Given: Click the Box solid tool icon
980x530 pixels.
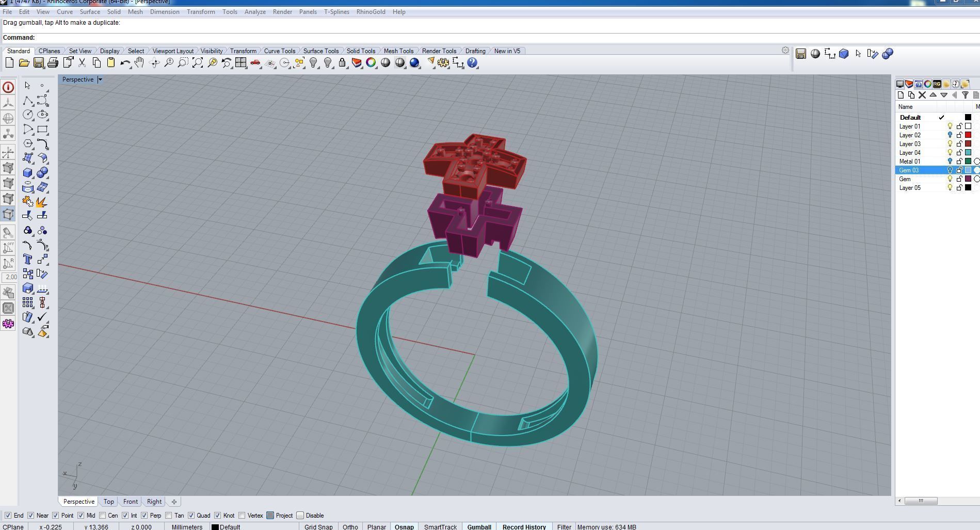Looking at the screenshot, I should [28, 172].
